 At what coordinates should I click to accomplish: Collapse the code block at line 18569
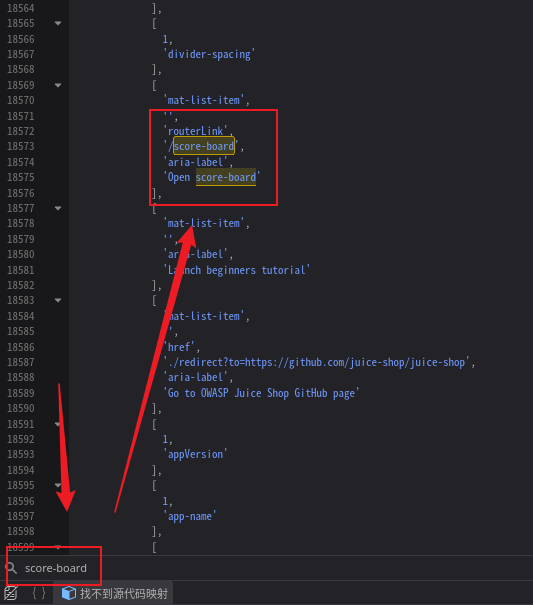click(58, 85)
